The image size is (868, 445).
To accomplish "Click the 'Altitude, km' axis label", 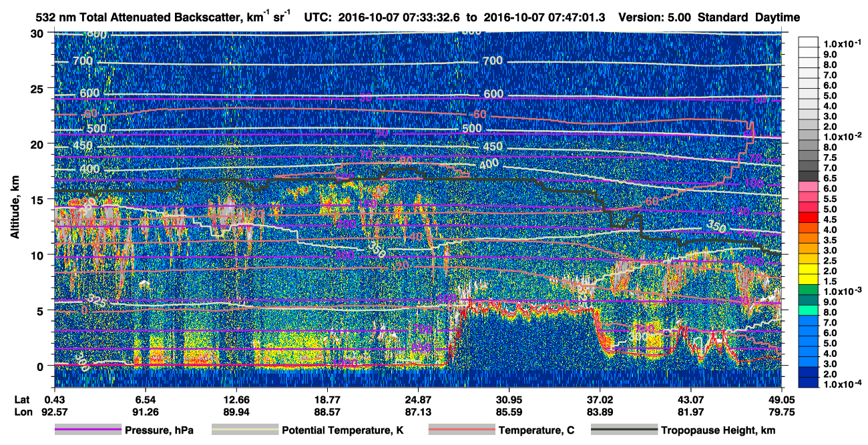I will pyautogui.click(x=15, y=206).
